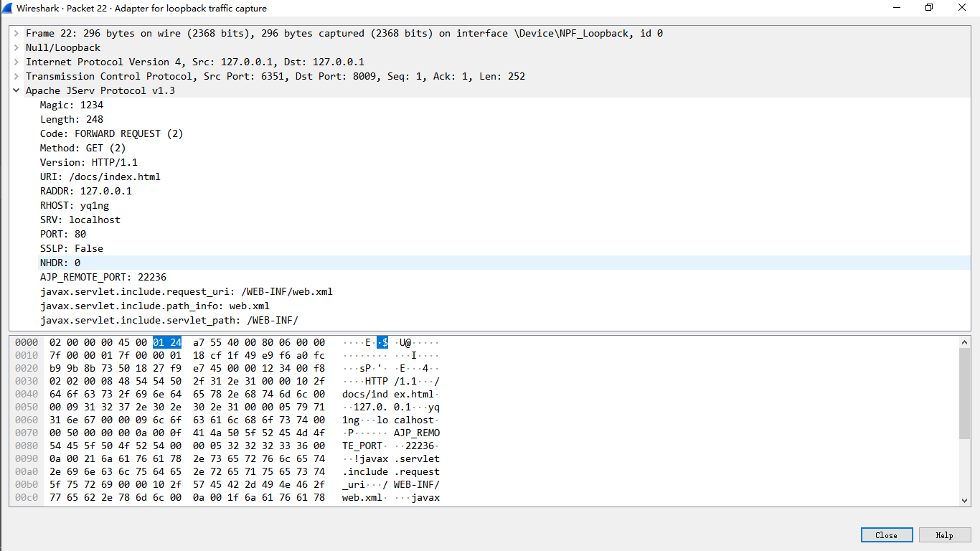Viewport: 980px width, 551px height.
Task: Click hex pane scrollbar down arrow
Action: tap(964, 500)
